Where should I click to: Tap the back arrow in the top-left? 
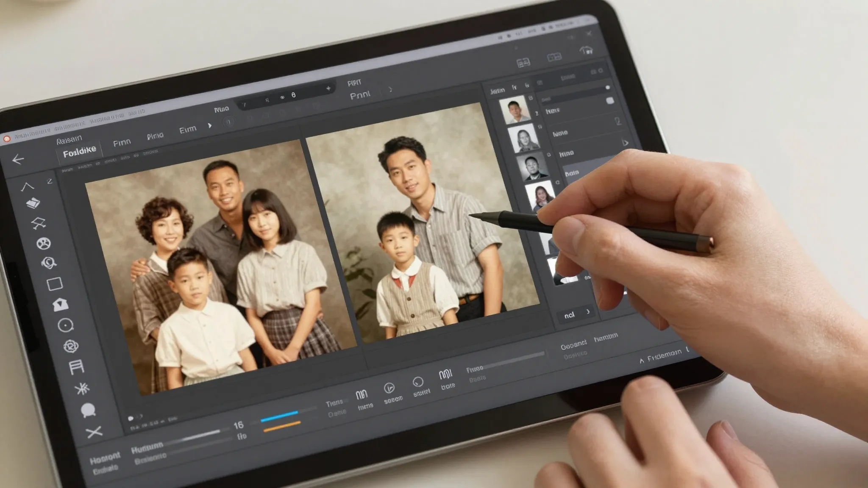pos(18,159)
